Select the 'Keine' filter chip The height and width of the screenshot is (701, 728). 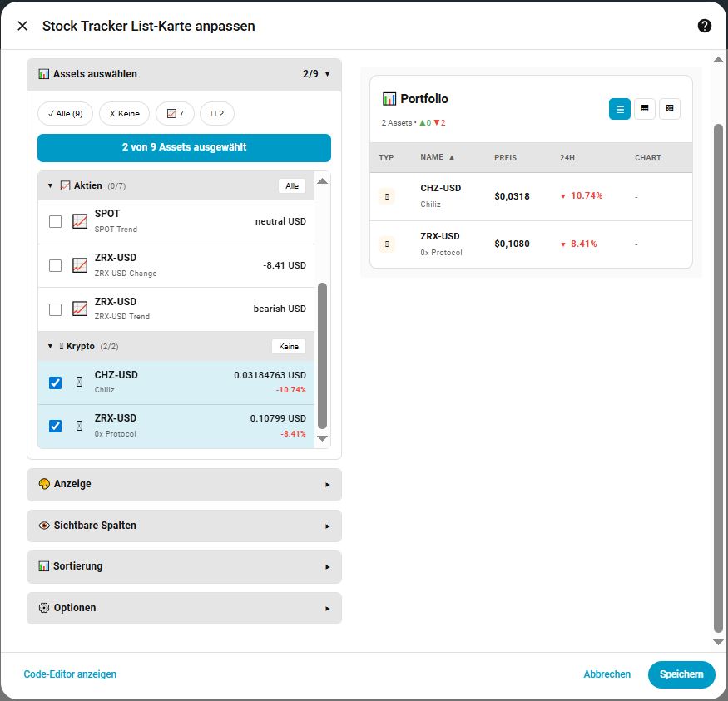[x=124, y=113]
